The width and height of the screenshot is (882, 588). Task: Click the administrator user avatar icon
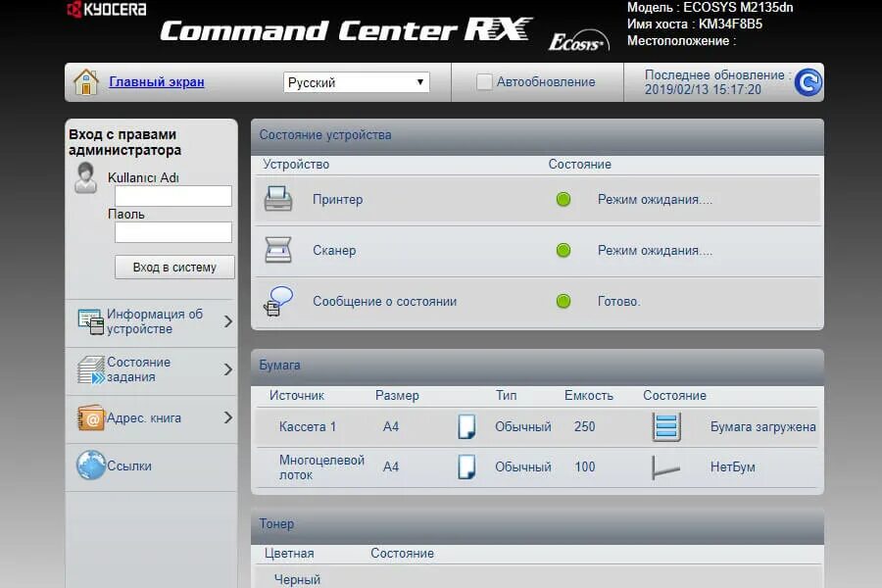coord(85,177)
